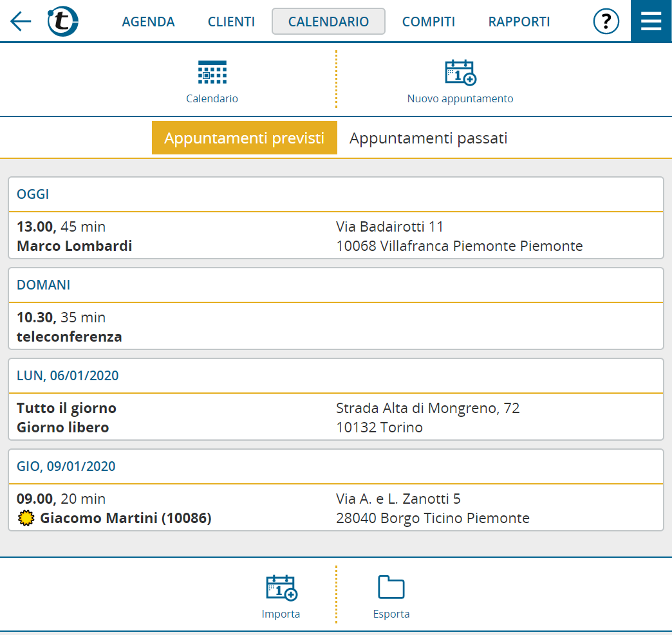This screenshot has width=672, height=635.
Task: Click the Importa label
Action: pos(281,614)
